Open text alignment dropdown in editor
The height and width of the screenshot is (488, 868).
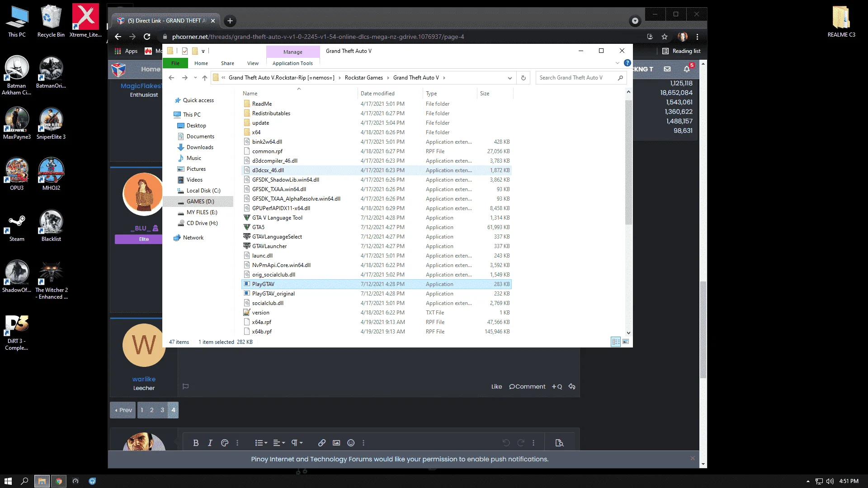tap(279, 443)
